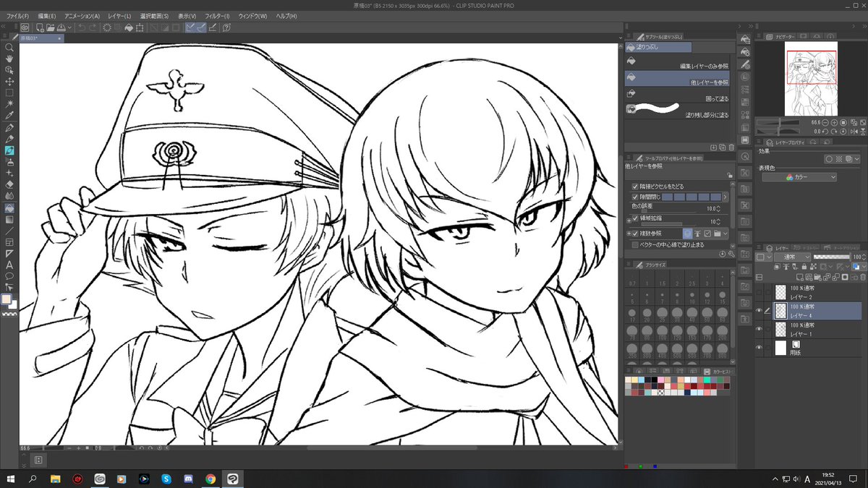
Task: Open the フィルター(I) menu
Action: tap(217, 16)
